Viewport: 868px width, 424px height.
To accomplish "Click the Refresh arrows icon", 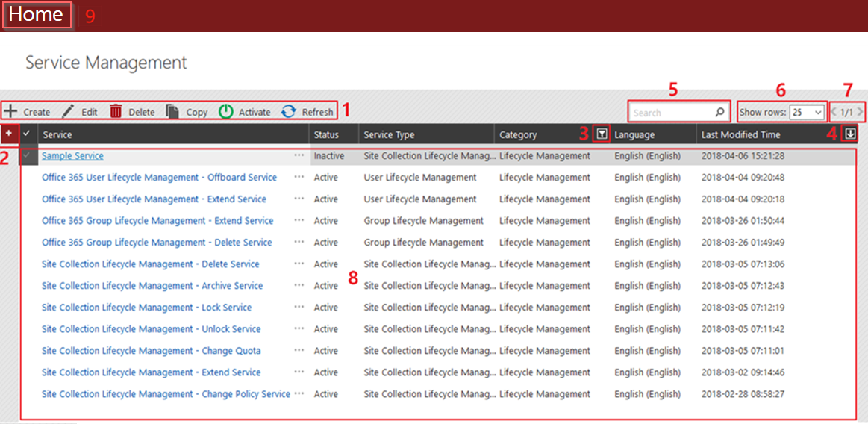I will pyautogui.click(x=289, y=111).
